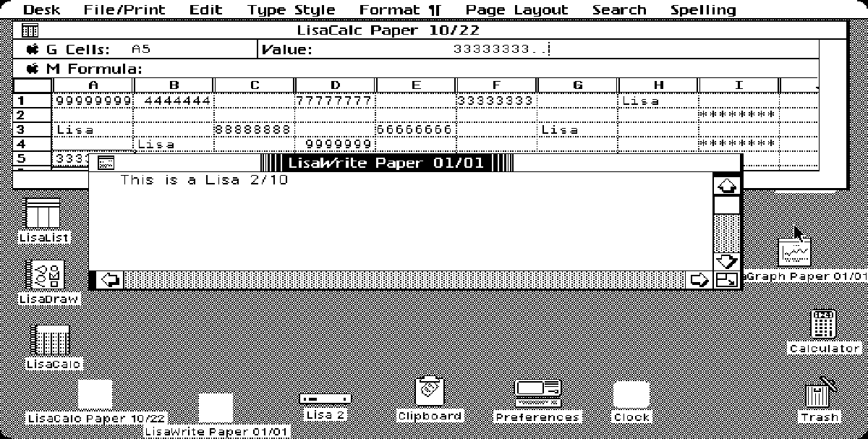Select the Preferences computer icon
The height and width of the screenshot is (439, 868).
coord(538,393)
